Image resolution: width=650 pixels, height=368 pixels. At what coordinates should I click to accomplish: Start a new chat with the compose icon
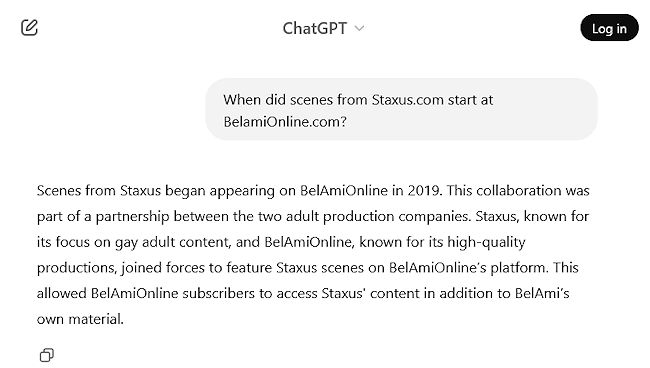click(29, 28)
